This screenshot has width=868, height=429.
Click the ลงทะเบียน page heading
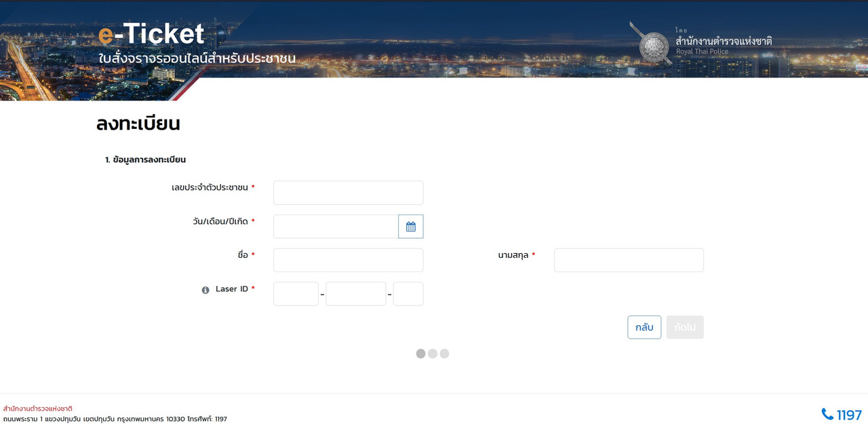coord(138,124)
